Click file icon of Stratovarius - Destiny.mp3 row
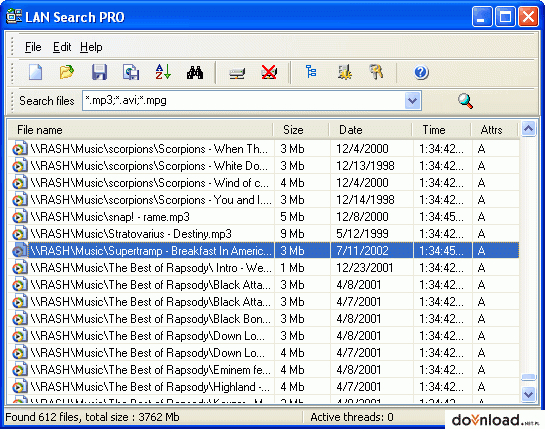The width and height of the screenshot is (545, 429). [19, 234]
